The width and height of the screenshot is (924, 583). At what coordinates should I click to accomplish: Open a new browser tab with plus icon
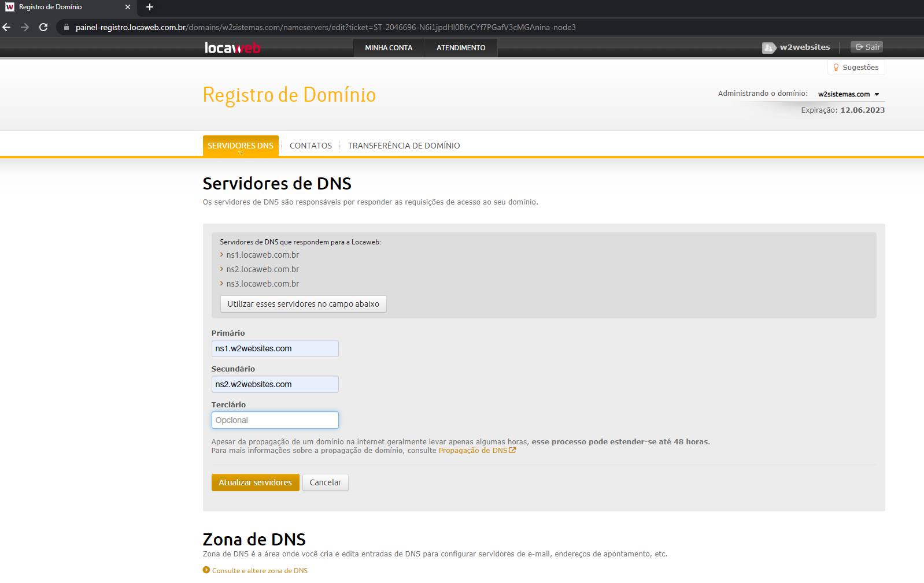[x=150, y=7]
